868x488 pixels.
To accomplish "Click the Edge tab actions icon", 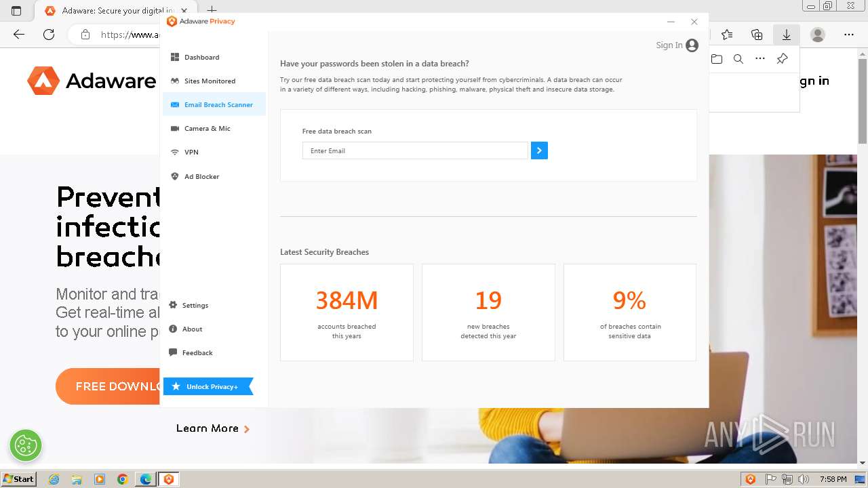I will [16, 11].
